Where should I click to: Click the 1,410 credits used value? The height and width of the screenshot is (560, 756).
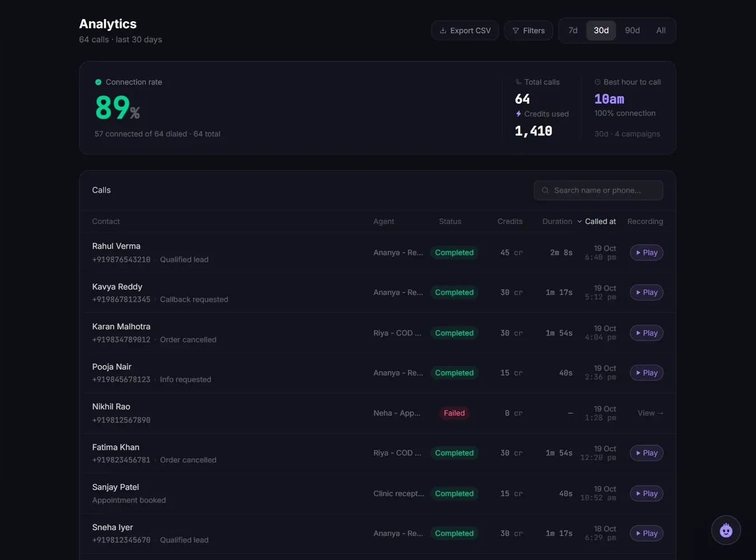pos(534,131)
